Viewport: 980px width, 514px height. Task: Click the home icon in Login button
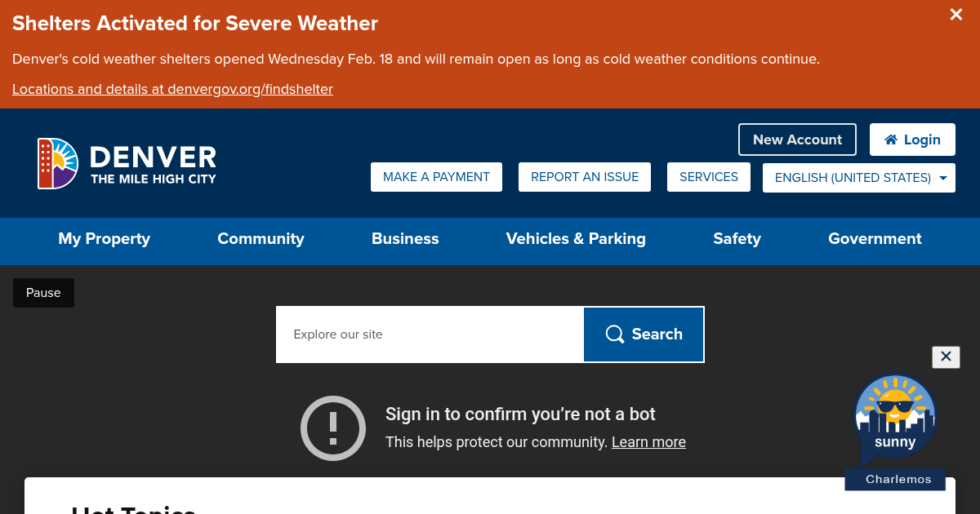(891, 140)
